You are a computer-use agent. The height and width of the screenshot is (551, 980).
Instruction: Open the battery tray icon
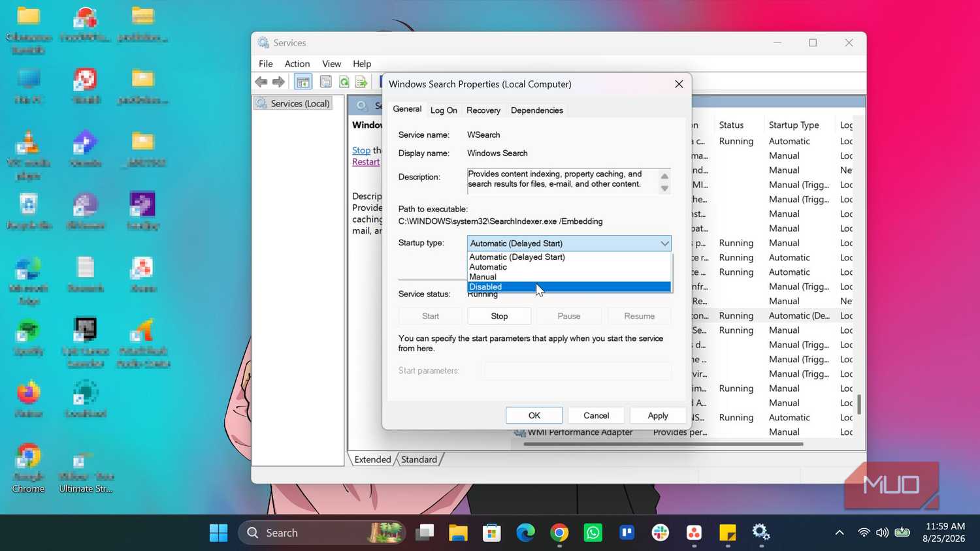[902, 533]
